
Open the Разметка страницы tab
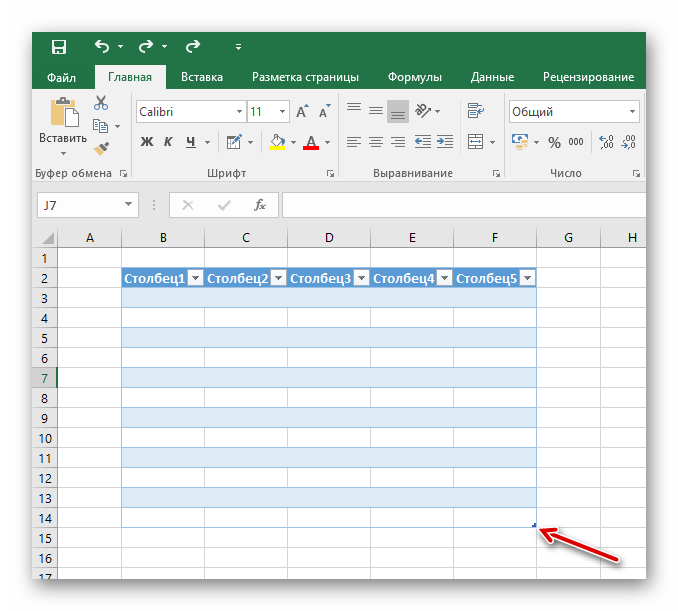[x=305, y=77]
